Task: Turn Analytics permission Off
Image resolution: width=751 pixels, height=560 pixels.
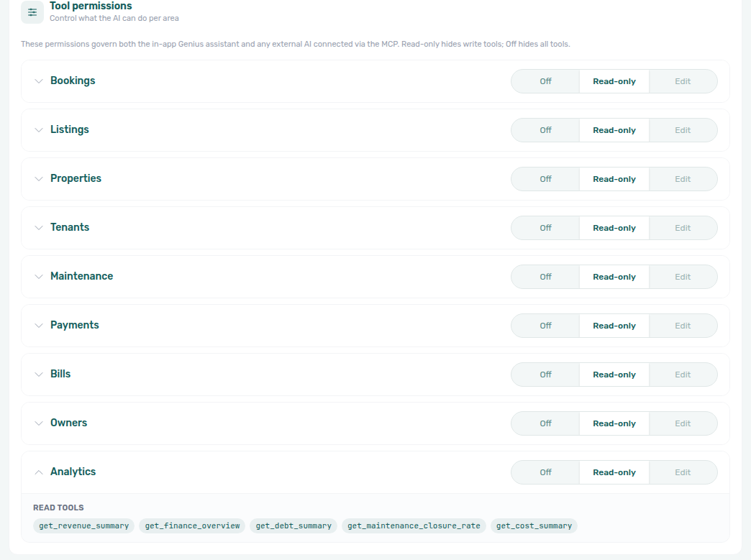Action: click(545, 472)
